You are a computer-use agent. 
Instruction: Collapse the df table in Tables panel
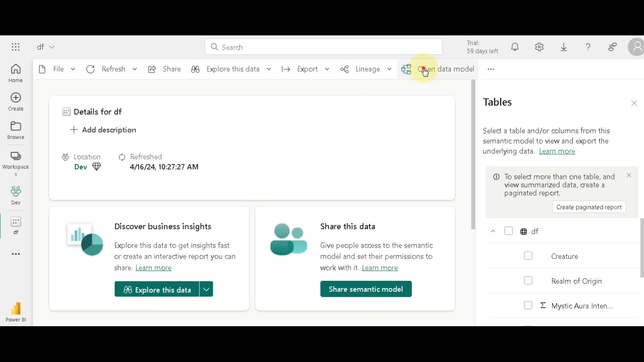(493, 231)
